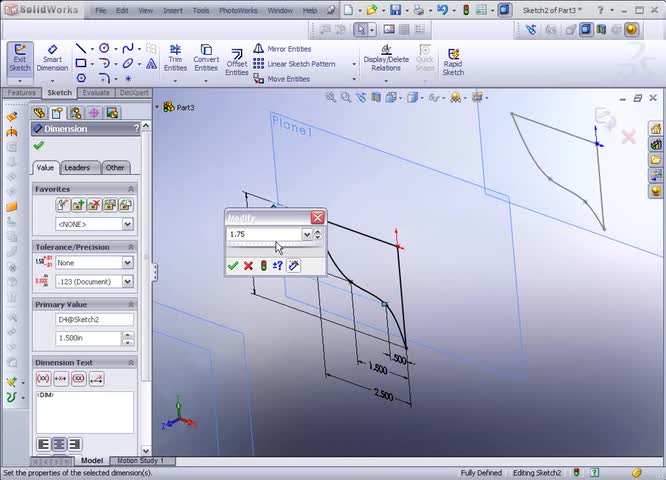Close the Modify dialog

[x=317, y=217]
